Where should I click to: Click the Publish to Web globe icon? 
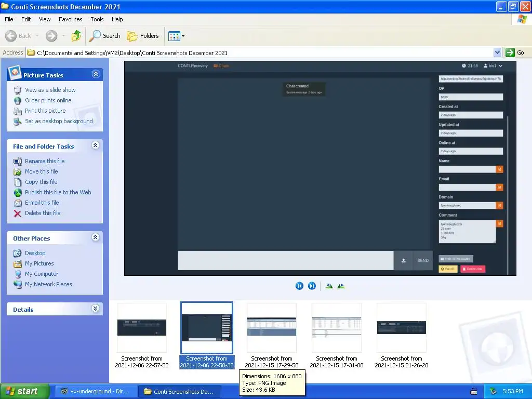18,193
